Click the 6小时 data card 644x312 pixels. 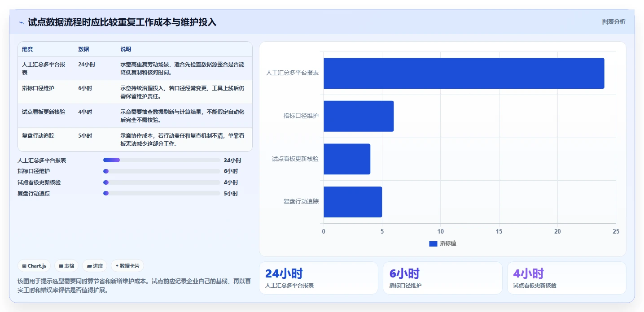tap(442, 278)
